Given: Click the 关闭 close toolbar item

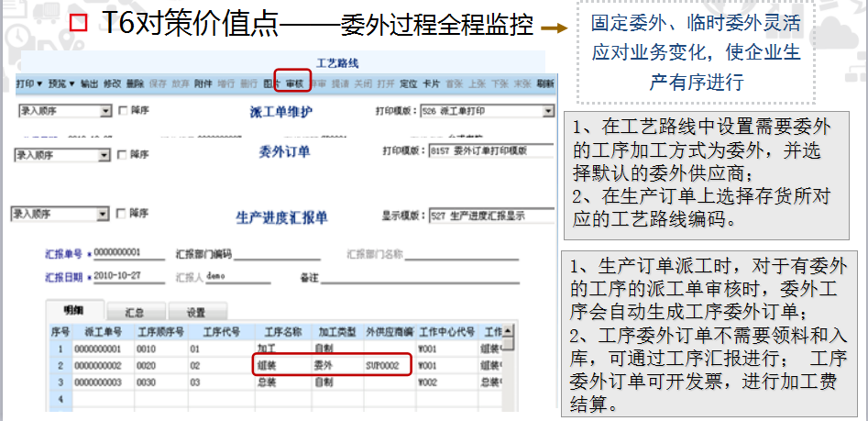Looking at the screenshot, I should pos(363,84).
